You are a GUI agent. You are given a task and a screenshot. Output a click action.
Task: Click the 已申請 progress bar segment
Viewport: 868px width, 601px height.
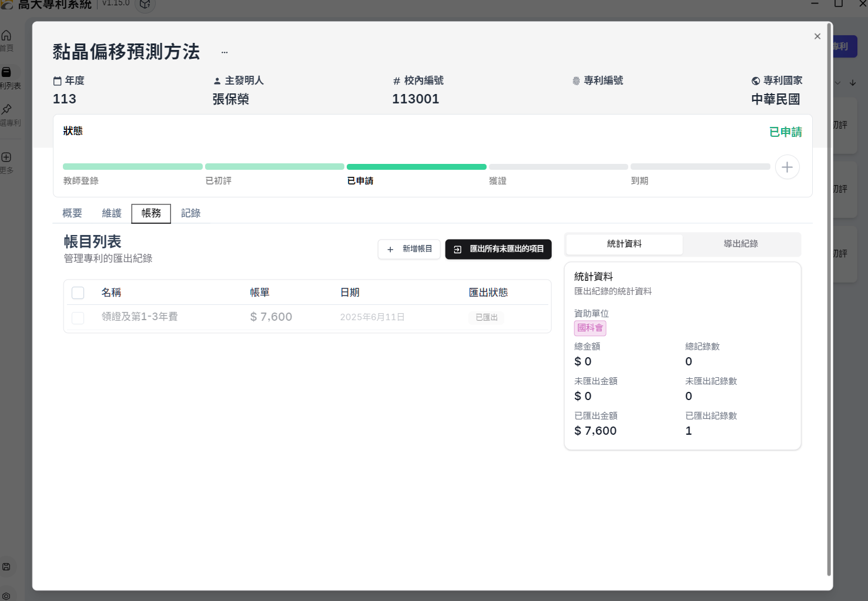(x=416, y=167)
